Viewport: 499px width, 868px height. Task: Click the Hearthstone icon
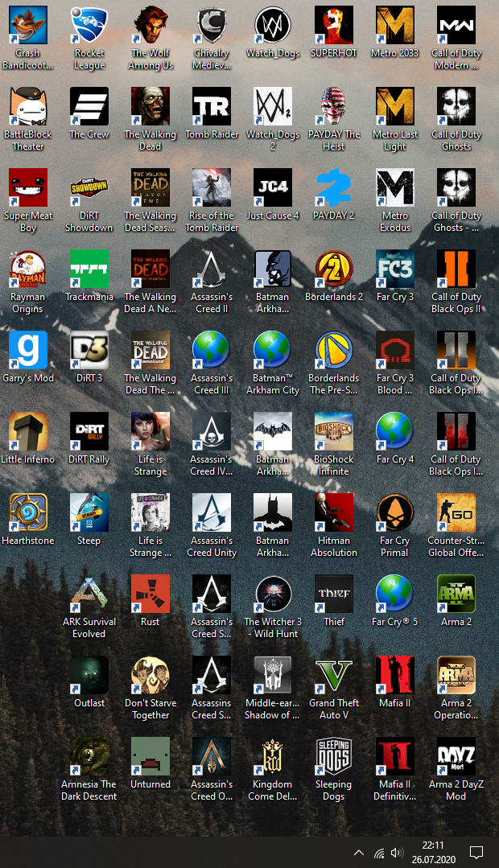coord(27,513)
